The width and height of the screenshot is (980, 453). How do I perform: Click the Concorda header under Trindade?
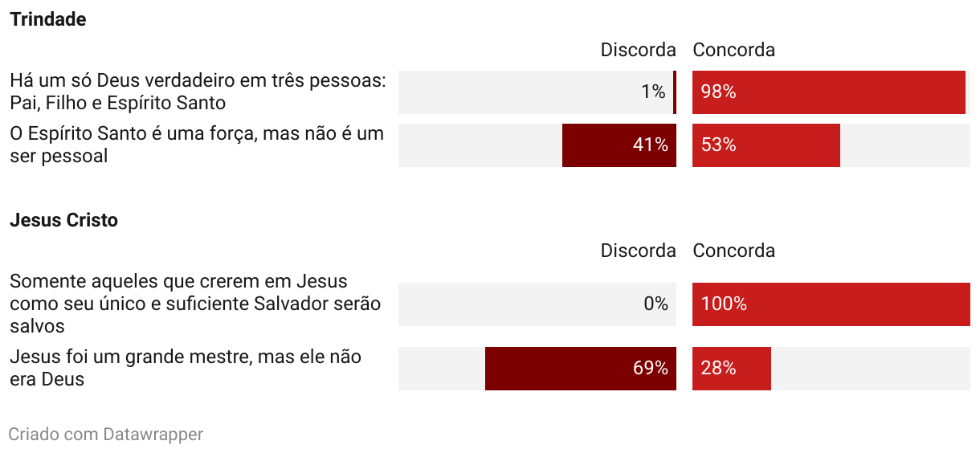[734, 50]
